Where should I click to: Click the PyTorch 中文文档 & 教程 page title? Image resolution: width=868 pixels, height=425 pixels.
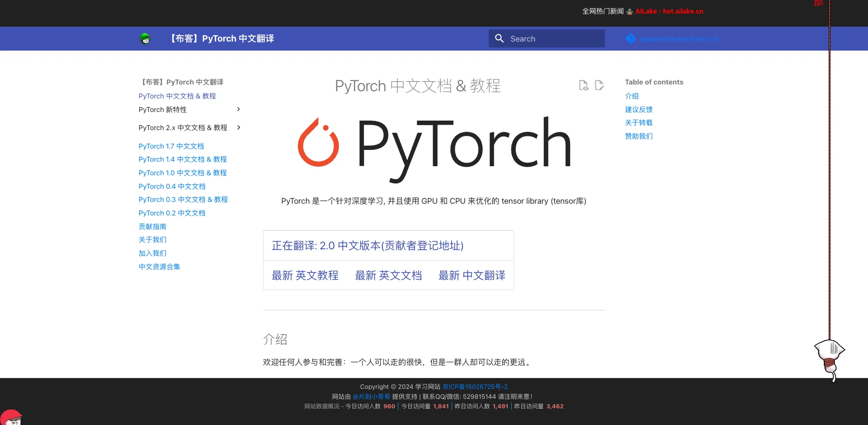pos(418,86)
